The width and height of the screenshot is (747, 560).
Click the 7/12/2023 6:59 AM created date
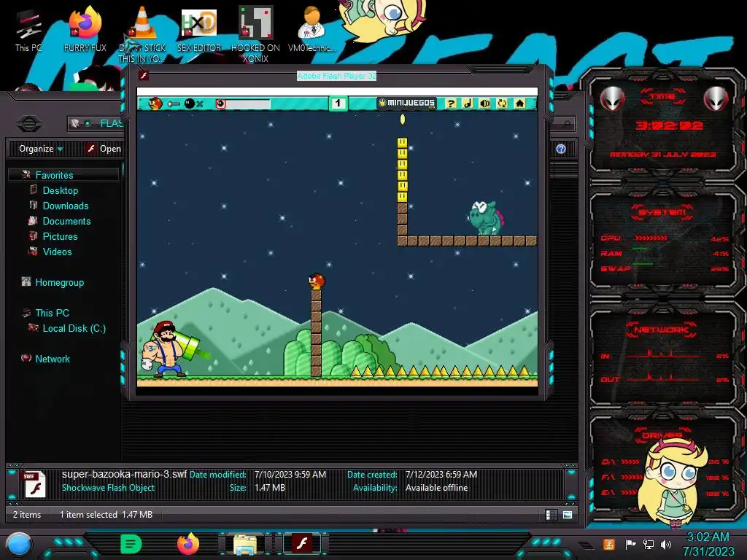pos(441,474)
